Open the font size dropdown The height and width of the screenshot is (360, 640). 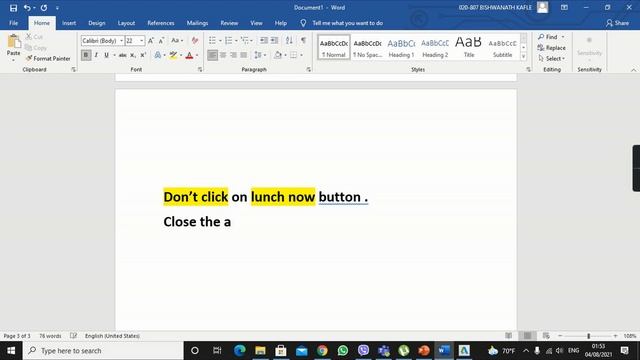pos(142,40)
